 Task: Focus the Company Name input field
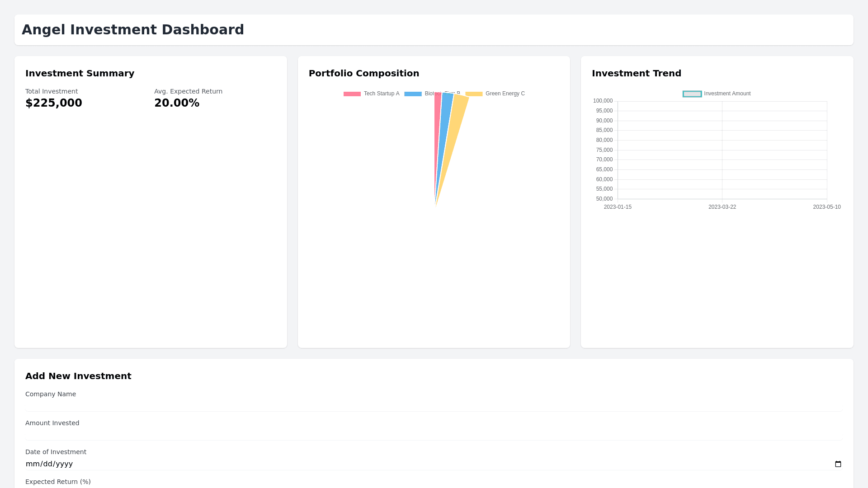click(x=434, y=405)
